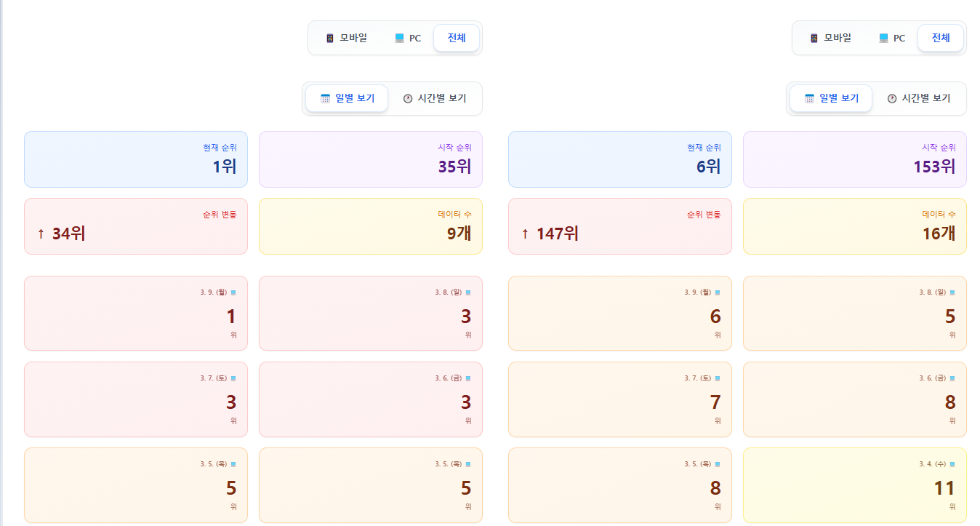Switch to 시간별 보기 in the 1위 panel
This screenshot has width=980, height=526.
[435, 98]
